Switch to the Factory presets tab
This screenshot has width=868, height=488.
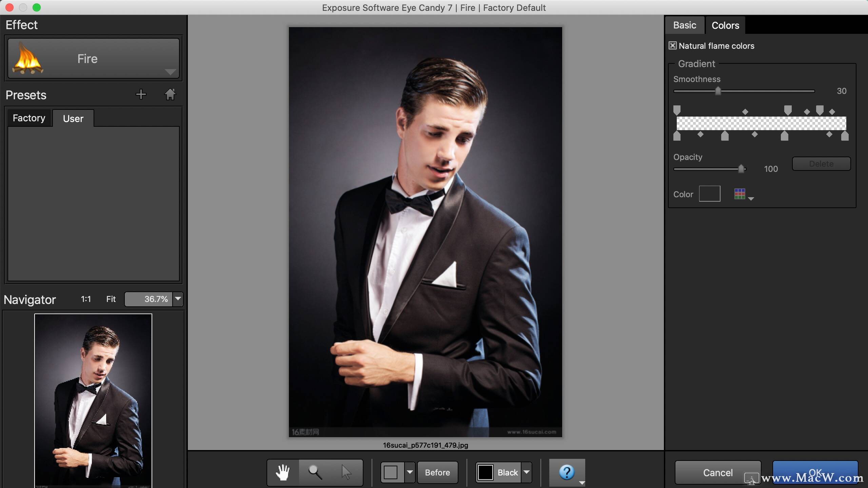coord(29,118)
